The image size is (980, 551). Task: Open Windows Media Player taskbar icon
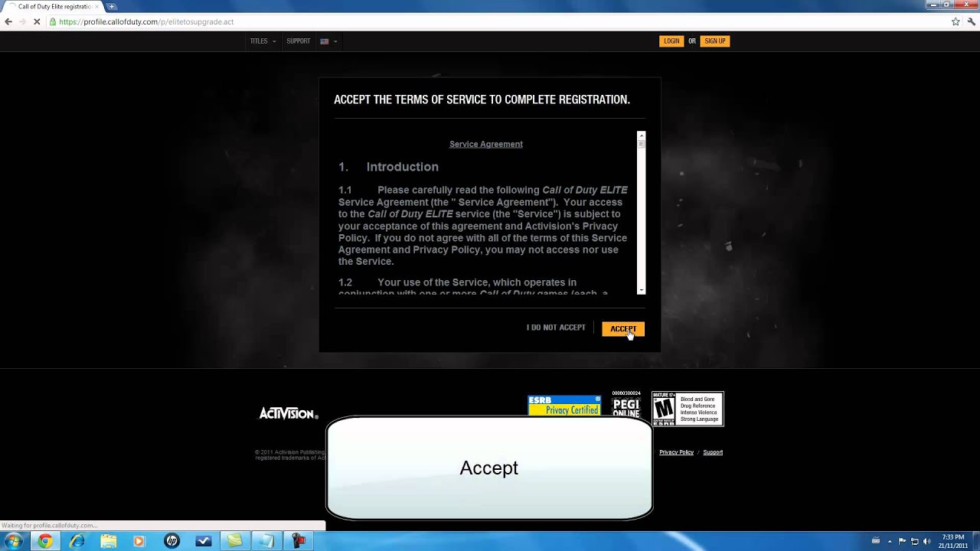coord(139,541)
